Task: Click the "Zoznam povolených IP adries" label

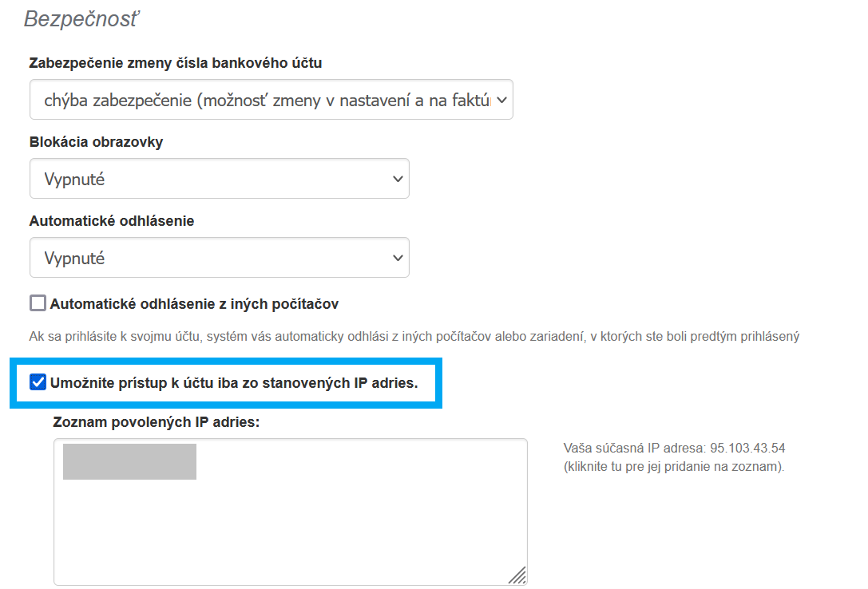Action: coord(156,422)
